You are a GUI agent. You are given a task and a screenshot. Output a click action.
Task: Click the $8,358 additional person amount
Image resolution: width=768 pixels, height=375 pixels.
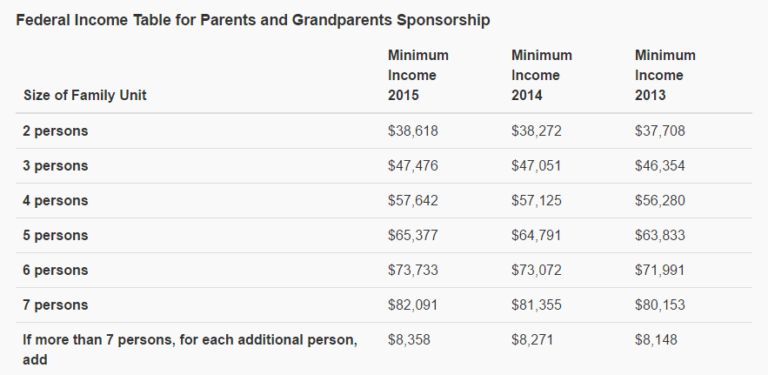409,340
